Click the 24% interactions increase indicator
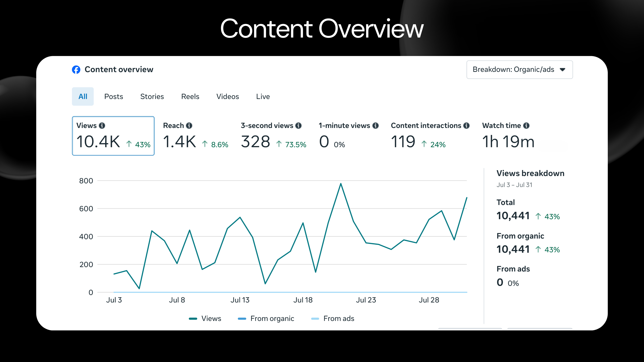Viewport: 644px width, 362px height. pyautogui.click(x=433, y=144)
